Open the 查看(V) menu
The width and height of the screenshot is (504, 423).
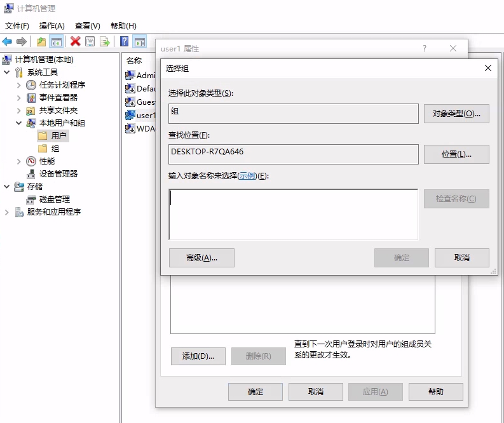click(x=87, y=26)
